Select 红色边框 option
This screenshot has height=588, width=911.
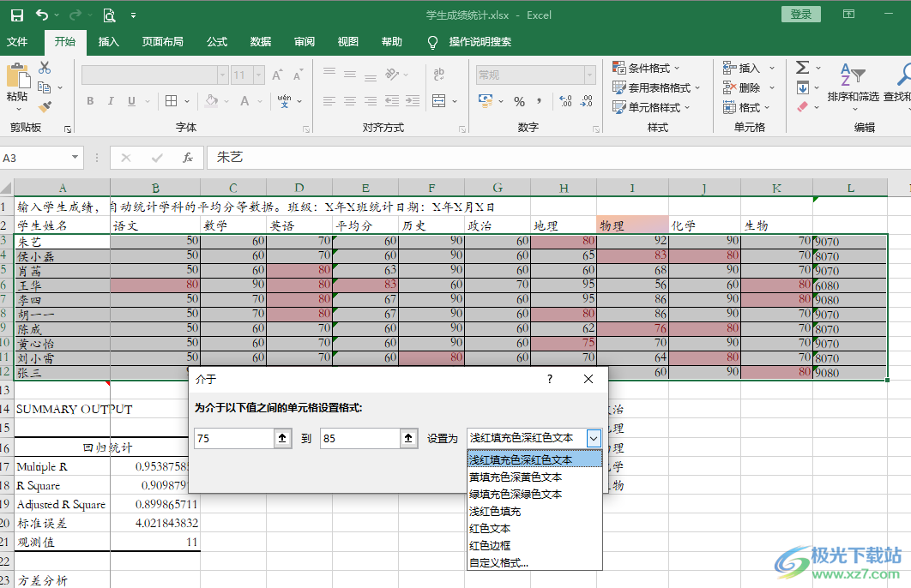point(534,546)
